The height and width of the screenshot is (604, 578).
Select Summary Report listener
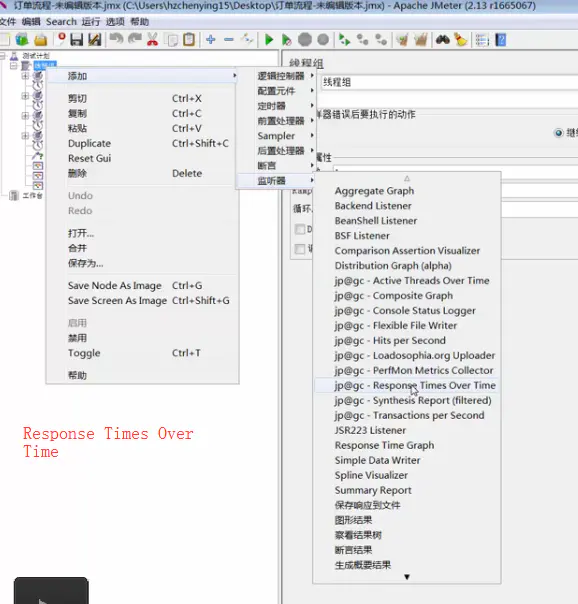(407, 490)
